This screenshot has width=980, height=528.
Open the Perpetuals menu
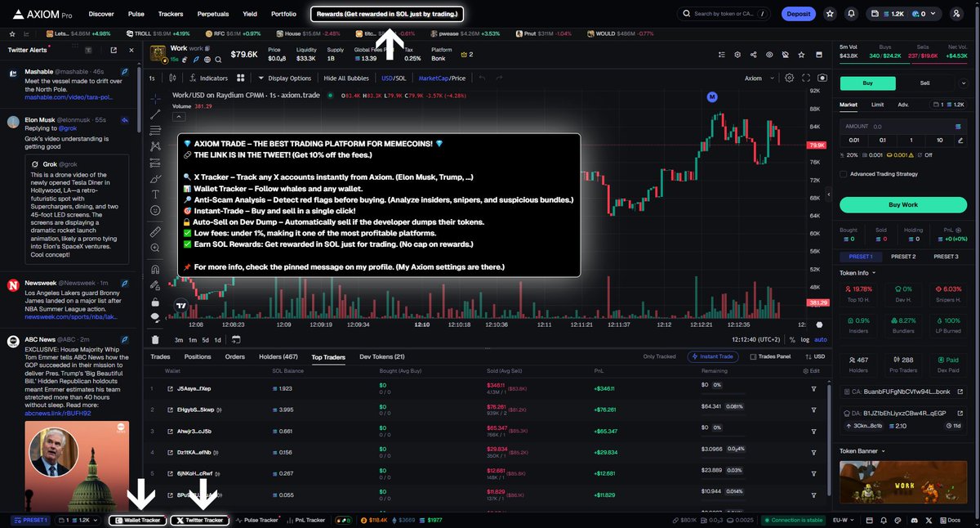point(212,14)
